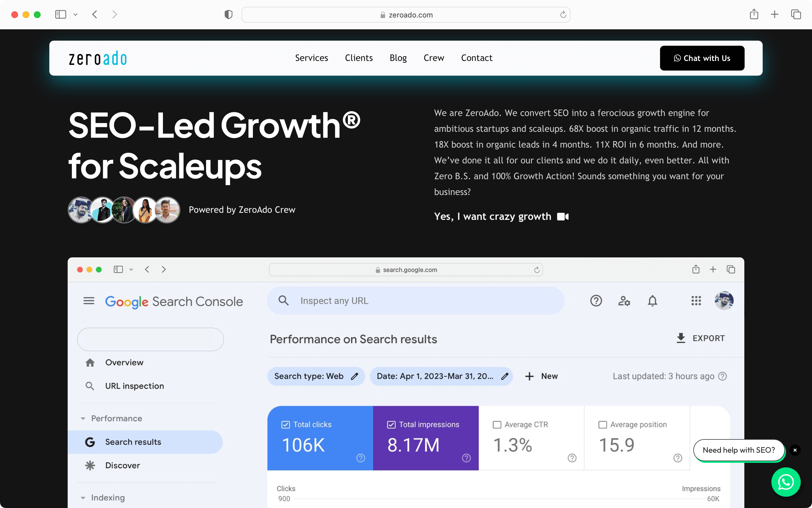This screenshot has height=508, width=812.
Task: Click the Powered by ZeroAdo Crew text
Action: click(x=242, y=210)
